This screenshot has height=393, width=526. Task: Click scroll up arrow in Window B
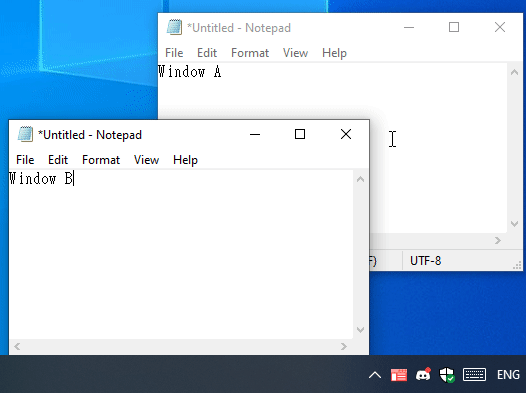pos(361,179)
